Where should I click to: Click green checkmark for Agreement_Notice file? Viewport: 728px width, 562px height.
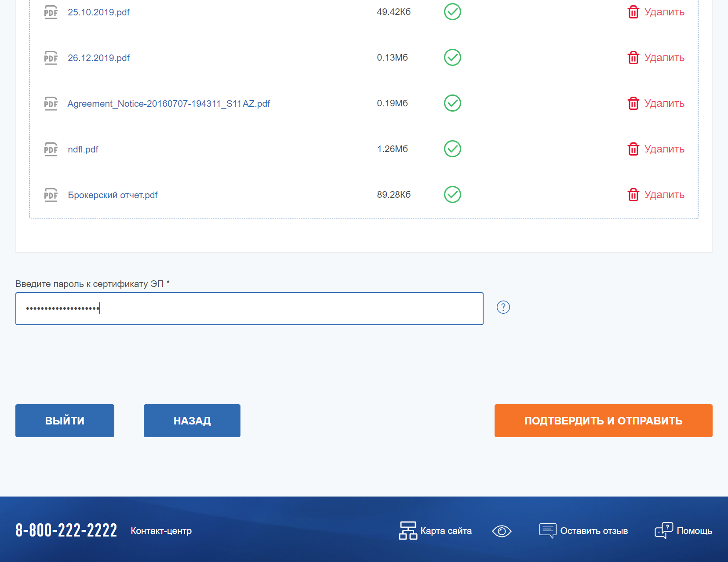coord(452,103)
